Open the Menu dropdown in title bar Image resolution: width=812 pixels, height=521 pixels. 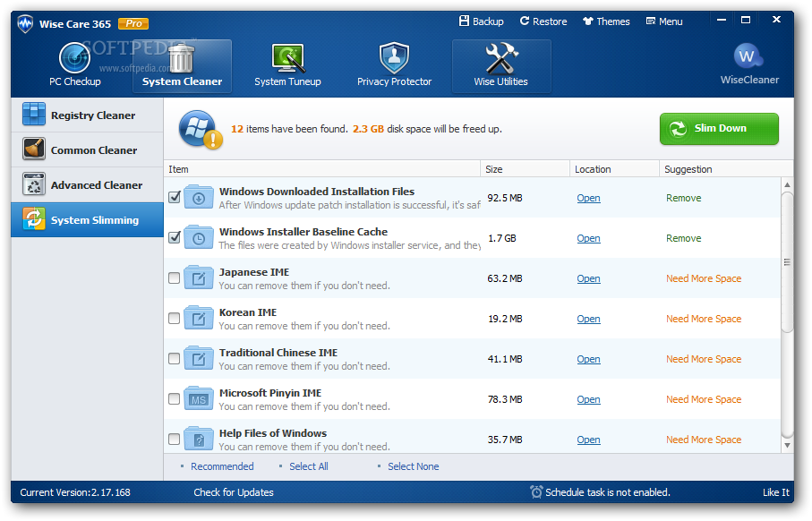tap(664, 21)
